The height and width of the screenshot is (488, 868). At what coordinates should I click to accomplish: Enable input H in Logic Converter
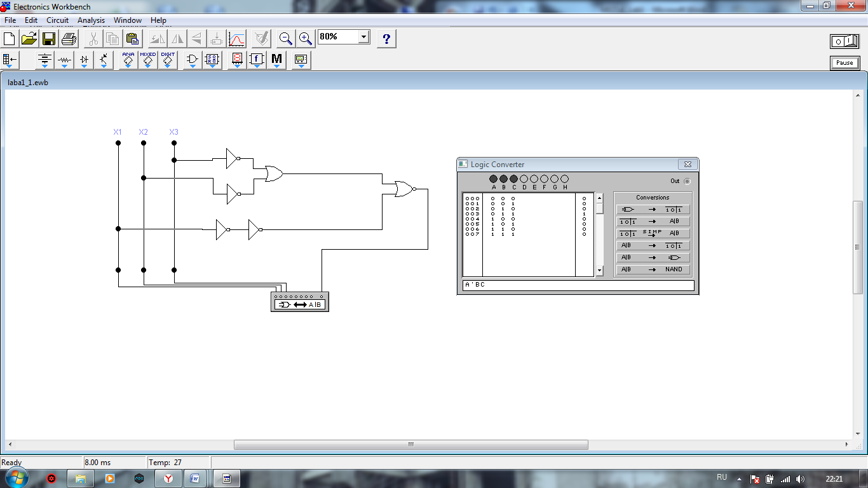pyautogui.click(x=565, y=179)
